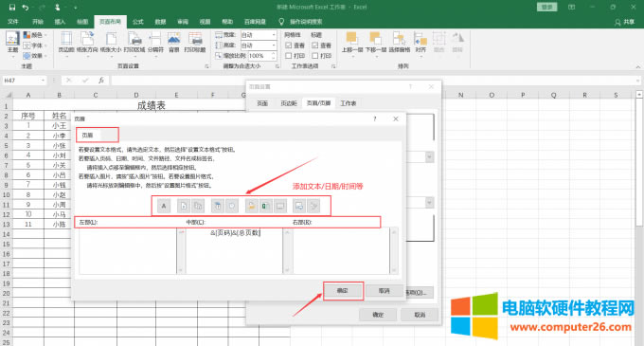Open the 宽度 width dropdown

274,35
